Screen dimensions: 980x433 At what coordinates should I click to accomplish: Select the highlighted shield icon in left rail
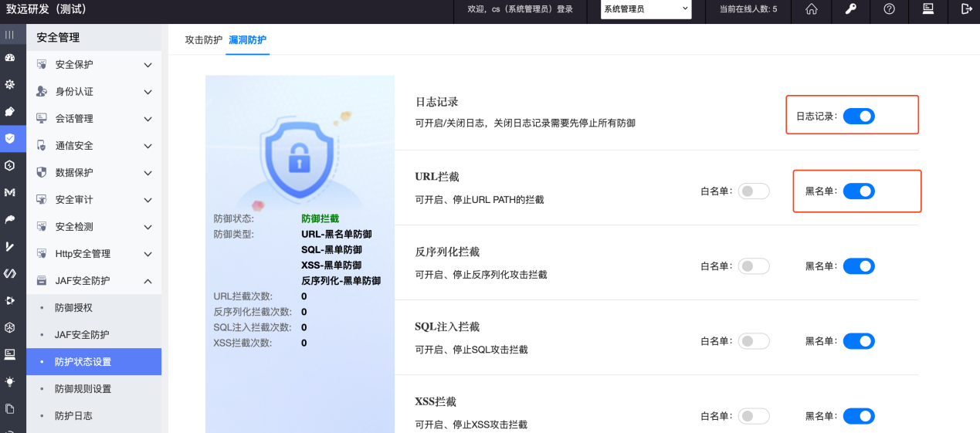[9, 138]
